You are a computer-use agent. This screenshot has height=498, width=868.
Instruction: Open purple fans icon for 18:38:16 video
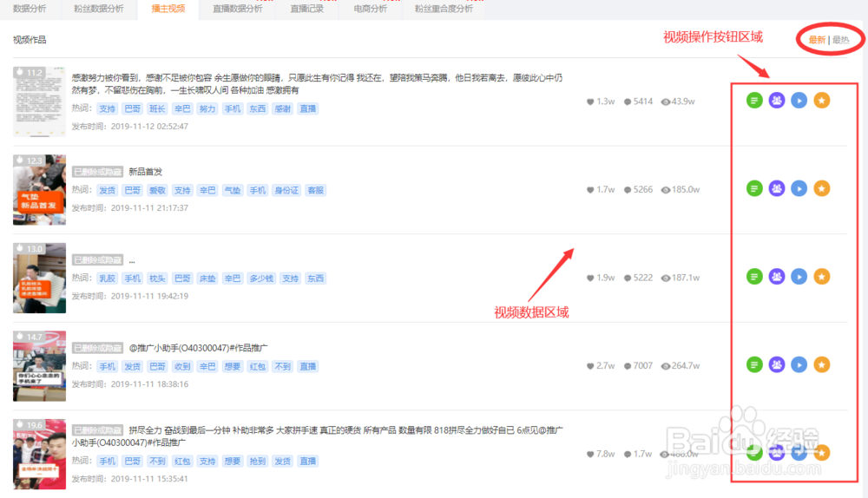777,364
